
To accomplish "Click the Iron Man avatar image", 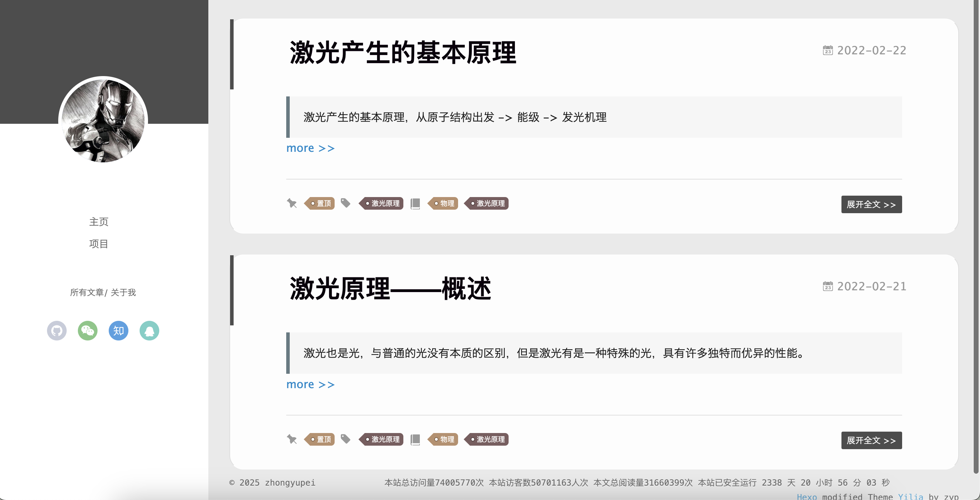I will [x=103, y=120].
